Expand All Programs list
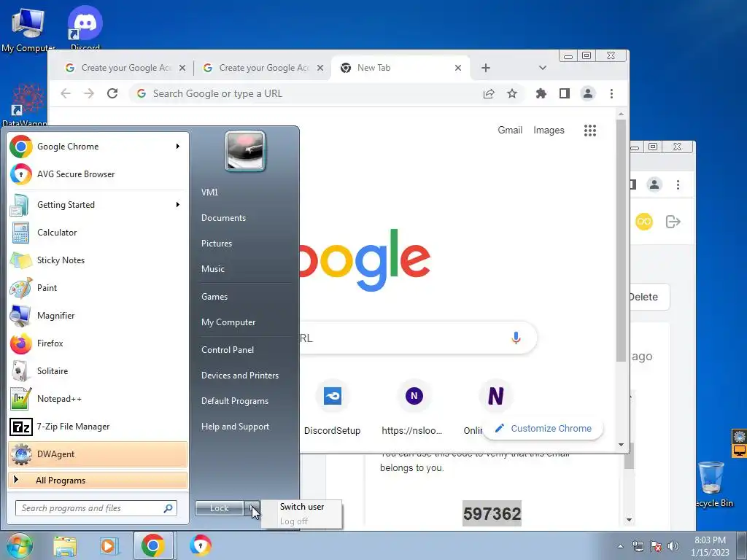The width and height of the screenshot is (747, 560). (98, 480)
